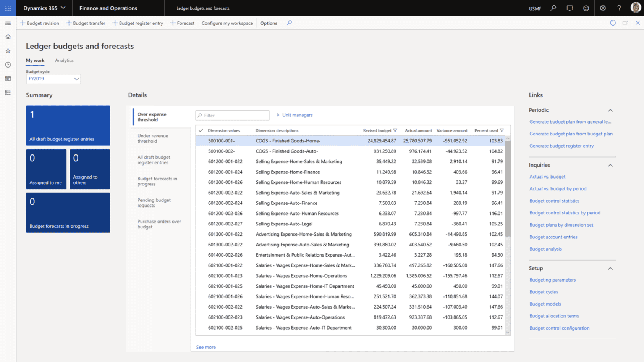
Task: Expand the Unit managers section
Action: pyautogui.click(x=294, y=115)
